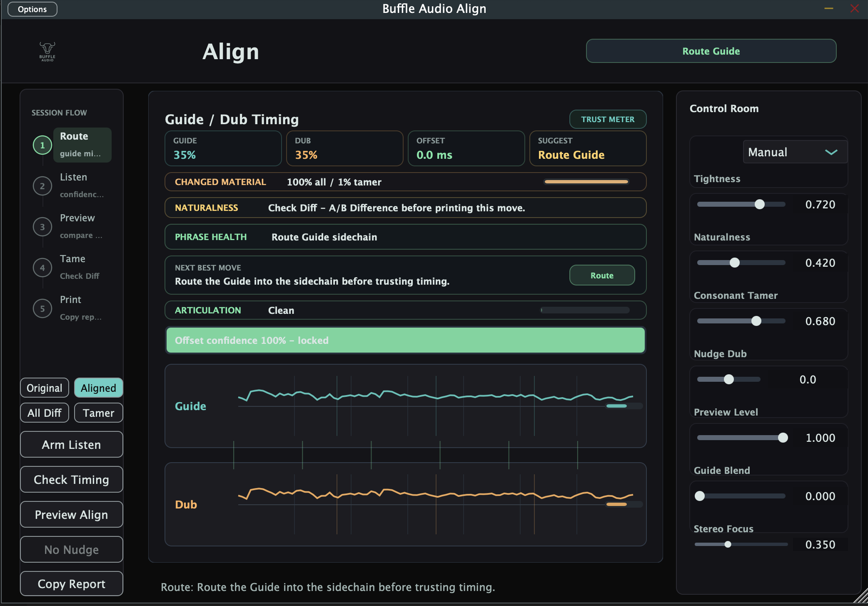
Task: Open the Options menu
Action: point(32,9)
